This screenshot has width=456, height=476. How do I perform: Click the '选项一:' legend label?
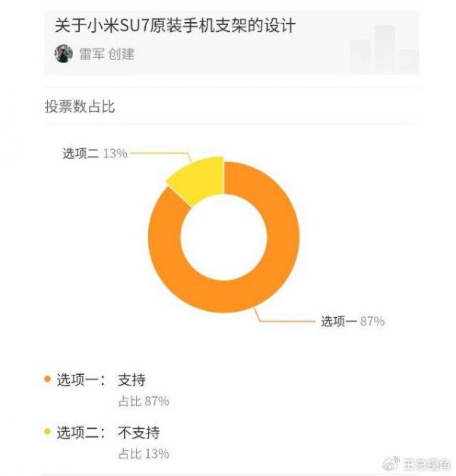point(82,379)
